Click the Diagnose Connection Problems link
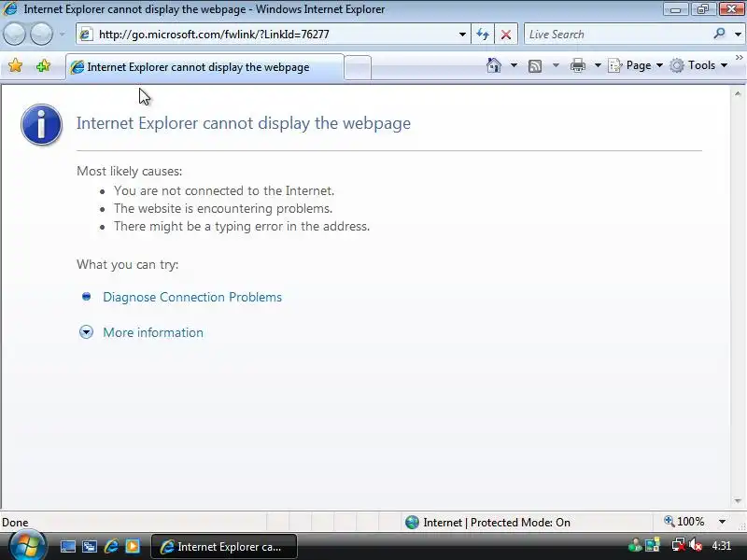The width and height of the screenshot is (747, 560). [192, 297]
